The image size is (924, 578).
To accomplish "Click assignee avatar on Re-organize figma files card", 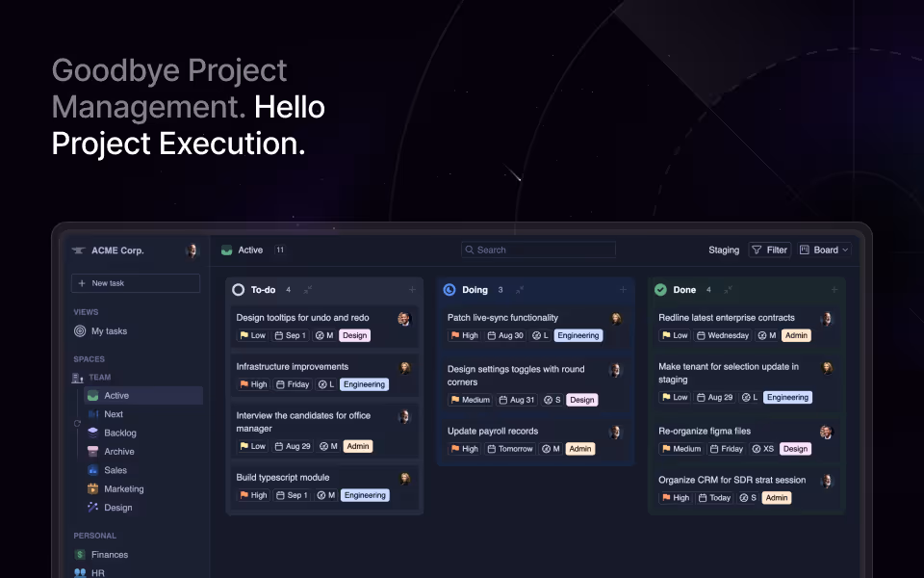I will point(826,433).
